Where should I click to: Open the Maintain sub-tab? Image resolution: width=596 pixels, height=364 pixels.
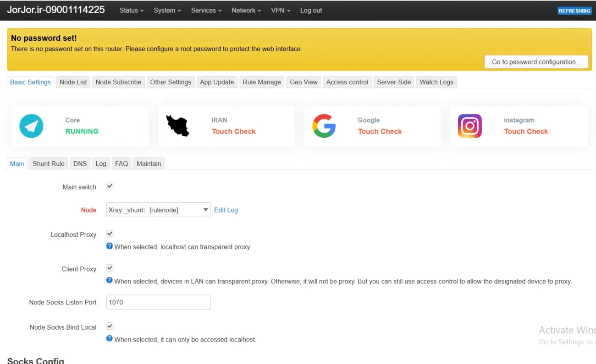[149, 164]
